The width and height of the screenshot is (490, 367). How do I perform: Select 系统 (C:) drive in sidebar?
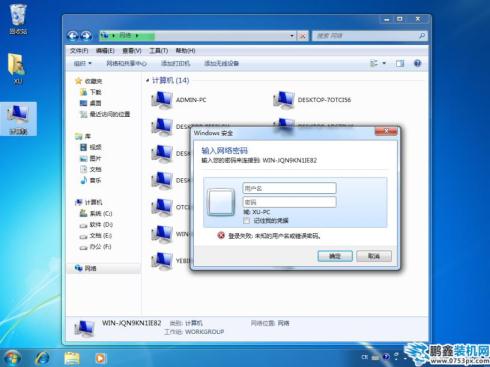point(96,213)
